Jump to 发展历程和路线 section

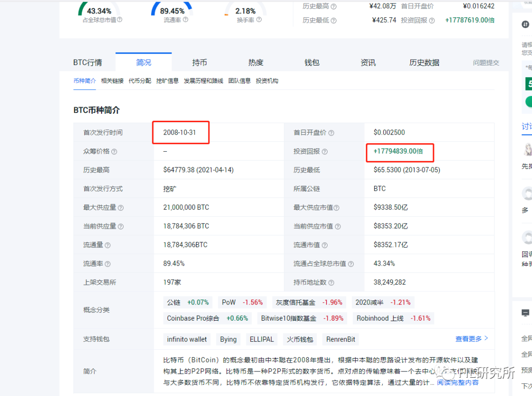pos(203,81)
